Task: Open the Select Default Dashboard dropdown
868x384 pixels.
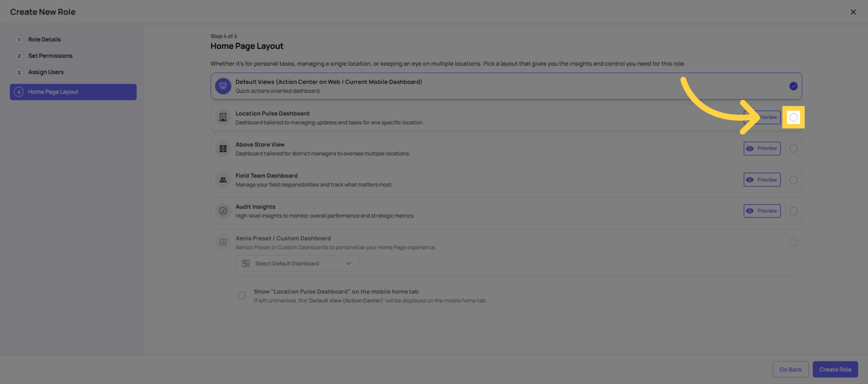Action: 297,263
